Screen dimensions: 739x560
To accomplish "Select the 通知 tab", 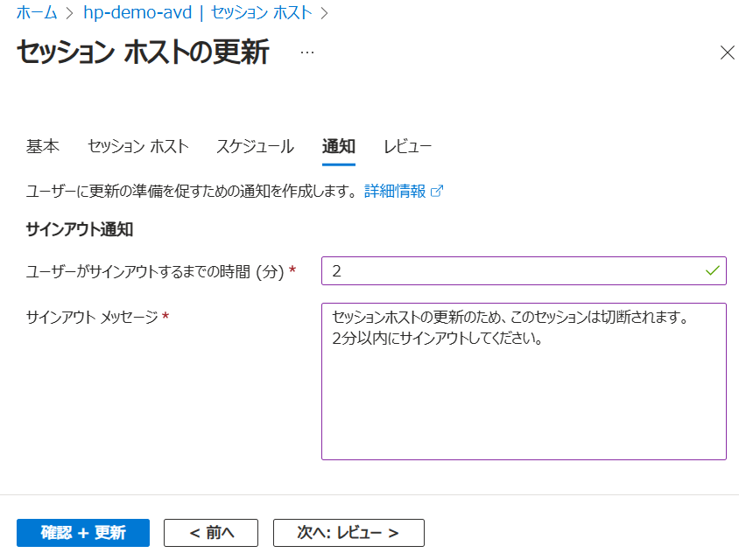I will (339, 146).
